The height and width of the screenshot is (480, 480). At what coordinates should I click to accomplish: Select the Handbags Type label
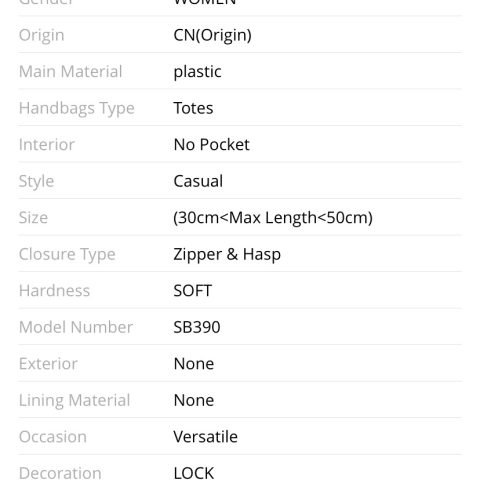(77, 108)
